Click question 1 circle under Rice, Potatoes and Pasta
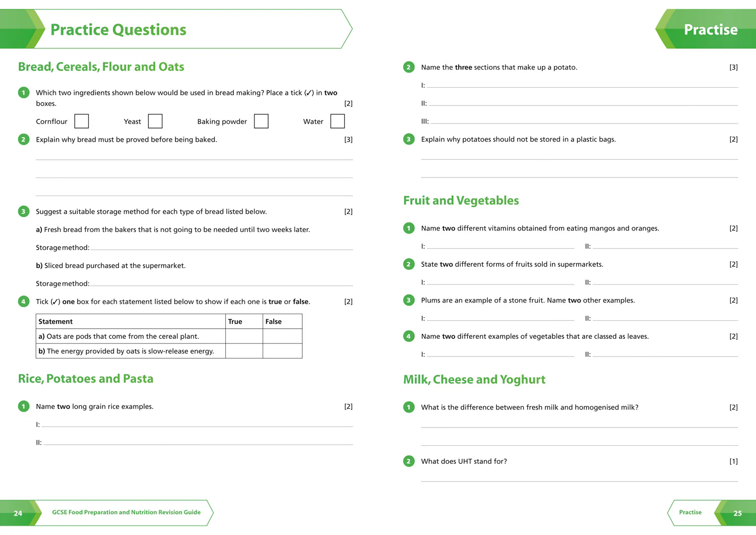The width and height of the screenshot is (756, 535). pyautogui.click(x=24, y=406)
